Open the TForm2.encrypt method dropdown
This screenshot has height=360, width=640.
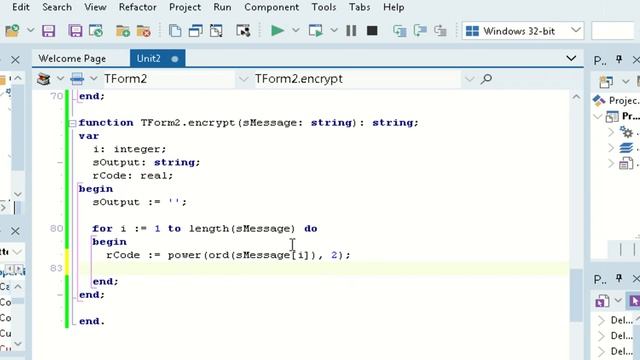click(x=469, y=79)
